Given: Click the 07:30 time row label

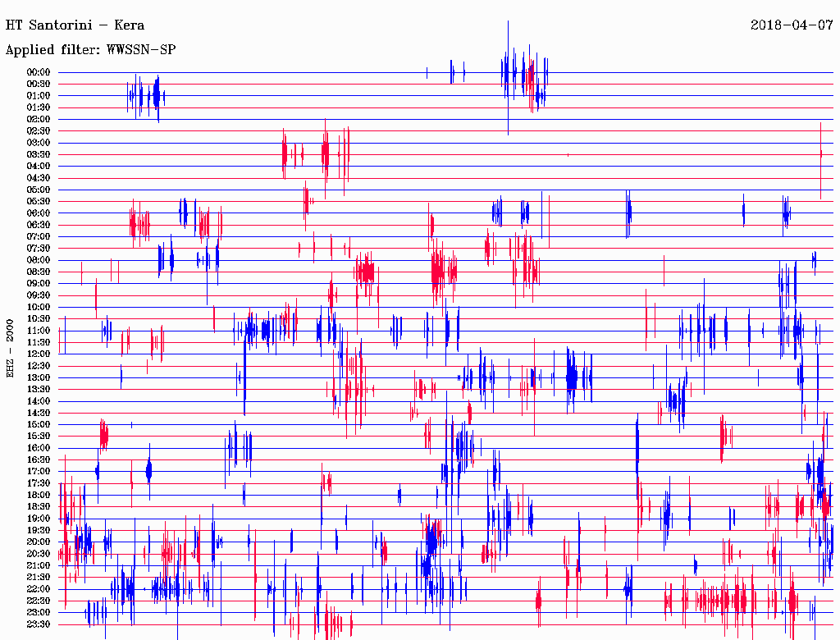Looking at the screenshot, I should coord(39,249).
